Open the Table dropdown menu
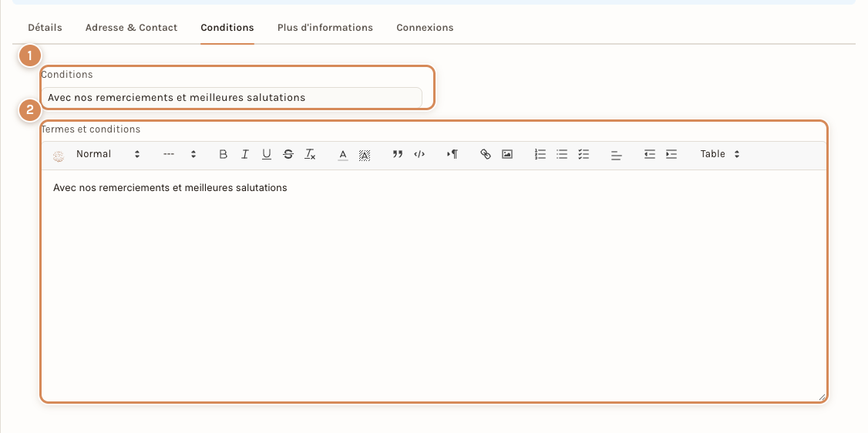Viewport: 868px width, 433px height. [720, 154]
